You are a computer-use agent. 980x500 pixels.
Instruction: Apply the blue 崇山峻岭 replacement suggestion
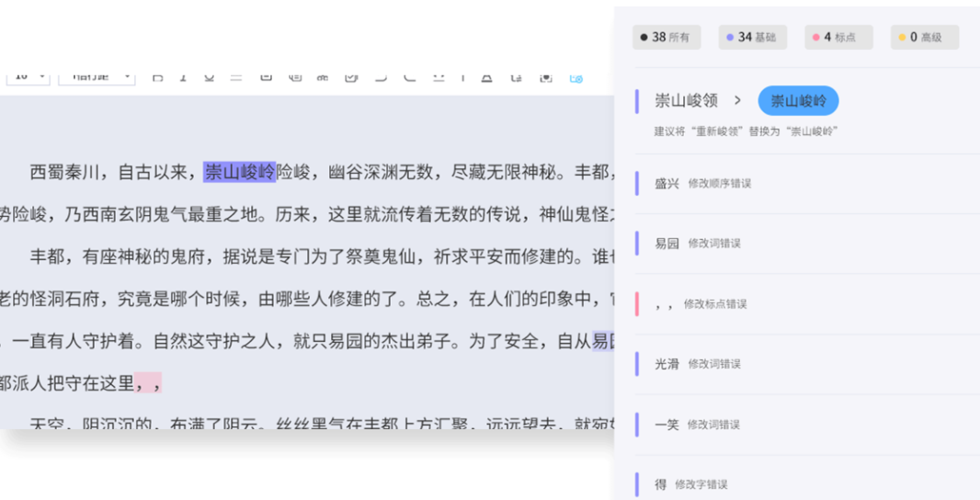coord(798,100)
